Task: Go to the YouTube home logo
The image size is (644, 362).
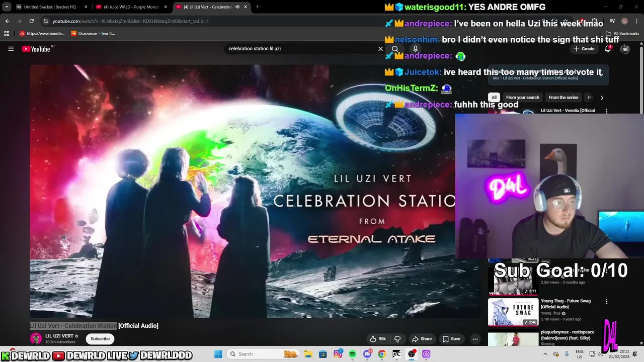Action: point(36,49)
